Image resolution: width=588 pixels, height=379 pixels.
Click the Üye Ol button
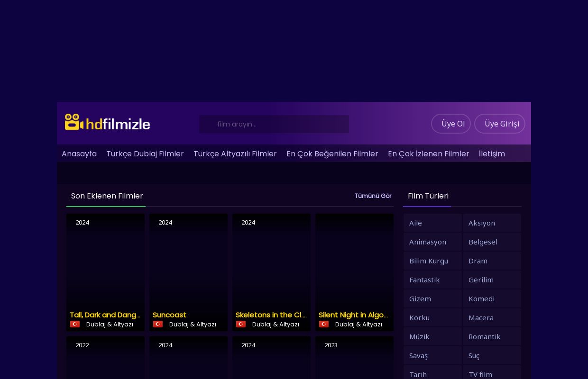[x=451, y=124]
